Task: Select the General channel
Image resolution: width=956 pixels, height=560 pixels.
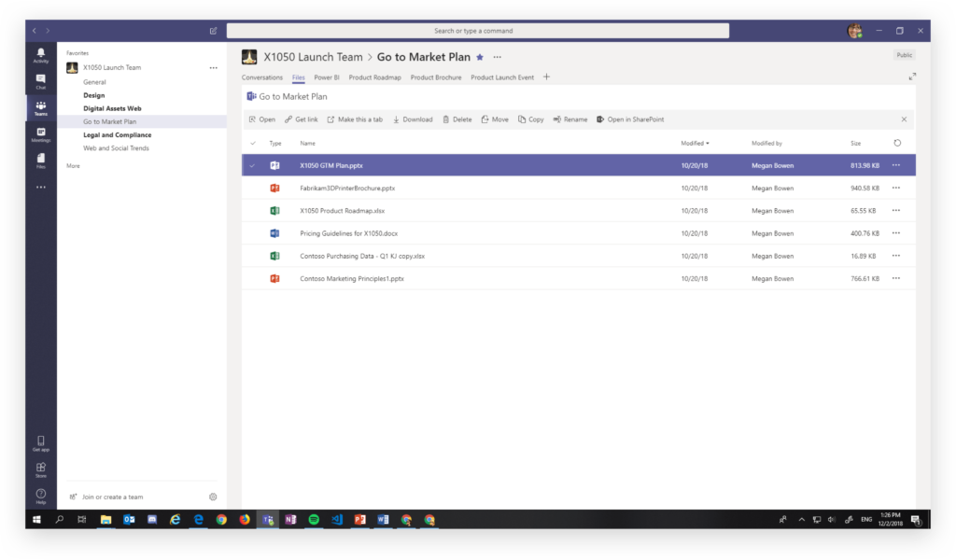Action: tap(94, 82)
